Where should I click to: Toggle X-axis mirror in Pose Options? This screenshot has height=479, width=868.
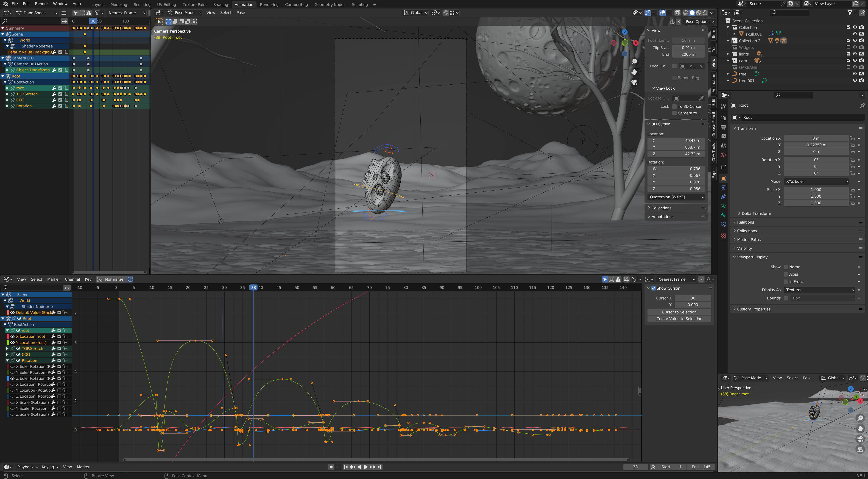[679, 22]
